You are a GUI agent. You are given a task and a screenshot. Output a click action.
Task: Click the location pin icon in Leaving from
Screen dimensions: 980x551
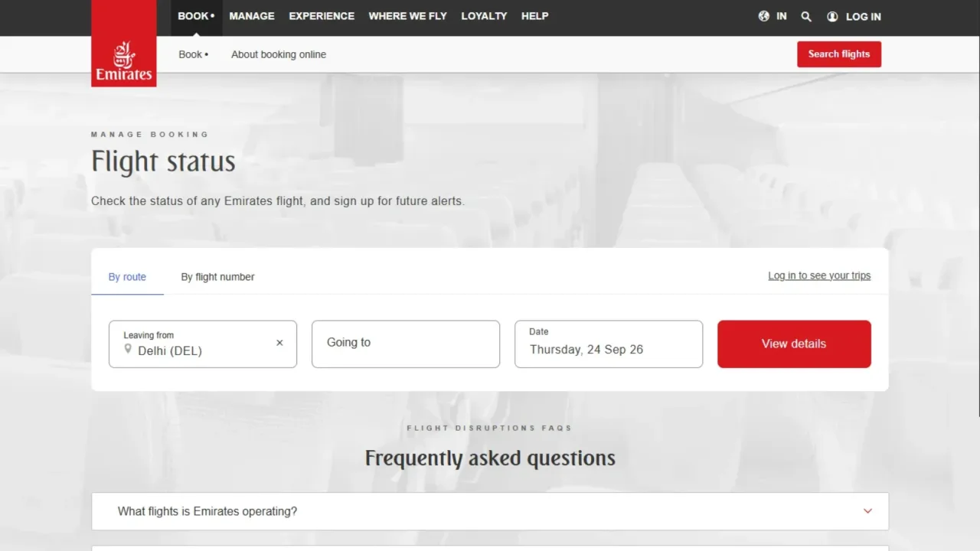click(x=128, y=350)
